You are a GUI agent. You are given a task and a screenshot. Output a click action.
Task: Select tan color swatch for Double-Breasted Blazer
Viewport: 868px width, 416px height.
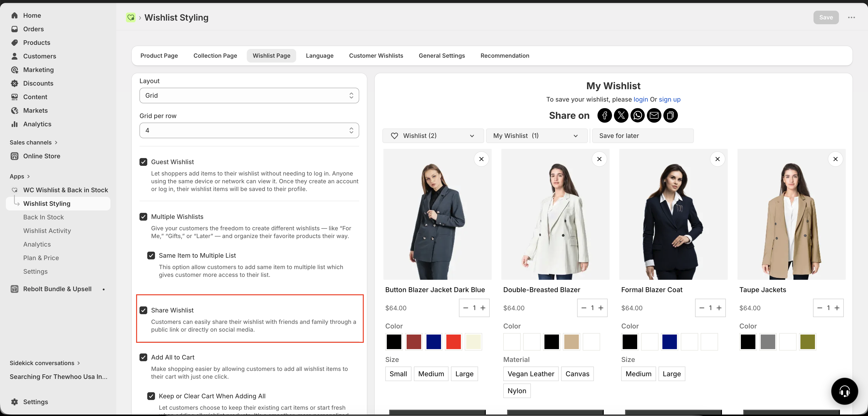point(571,342)
